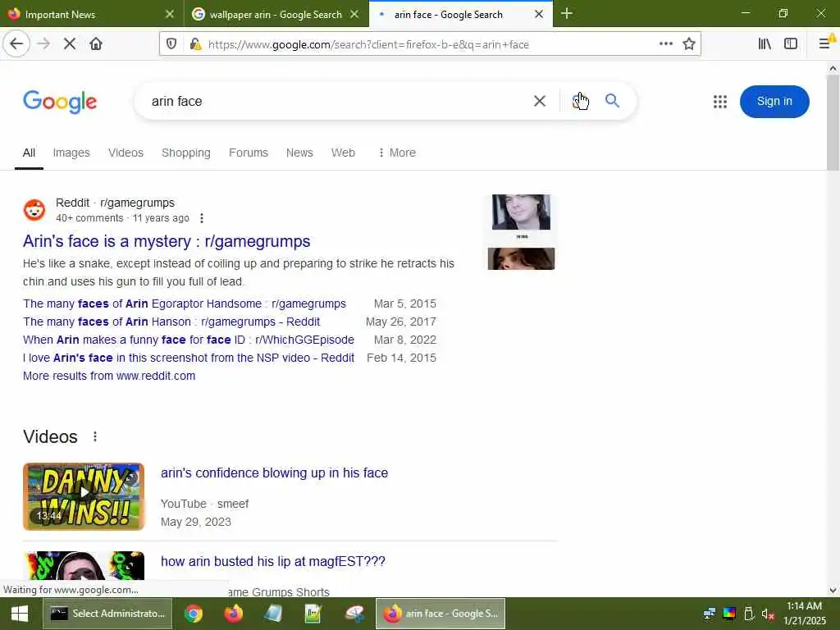Open Firefox pinned taskbar icon
Image resolution: width=840 pixels, height=630 pixels.
234,614
